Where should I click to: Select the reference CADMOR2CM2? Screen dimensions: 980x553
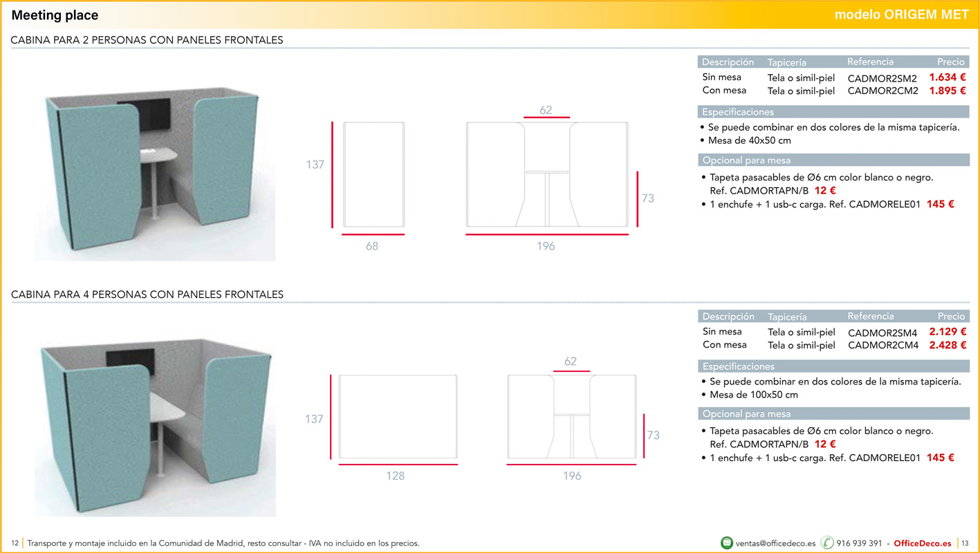[882, 91]
